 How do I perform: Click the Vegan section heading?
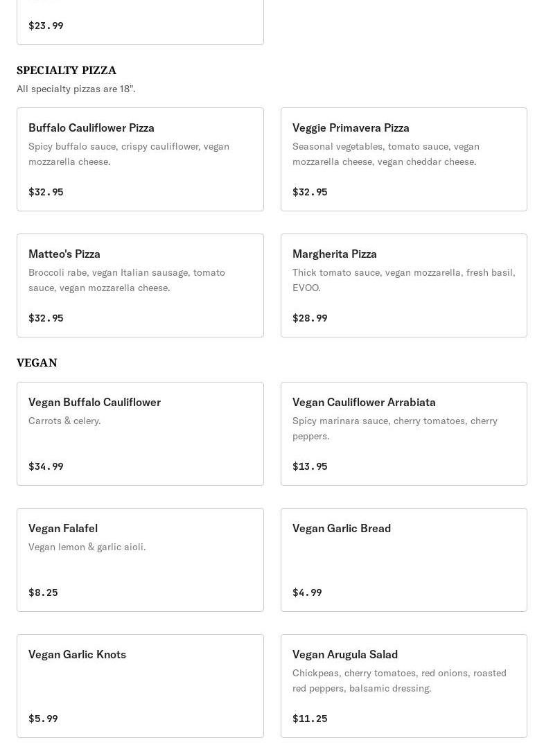[37, 362]
